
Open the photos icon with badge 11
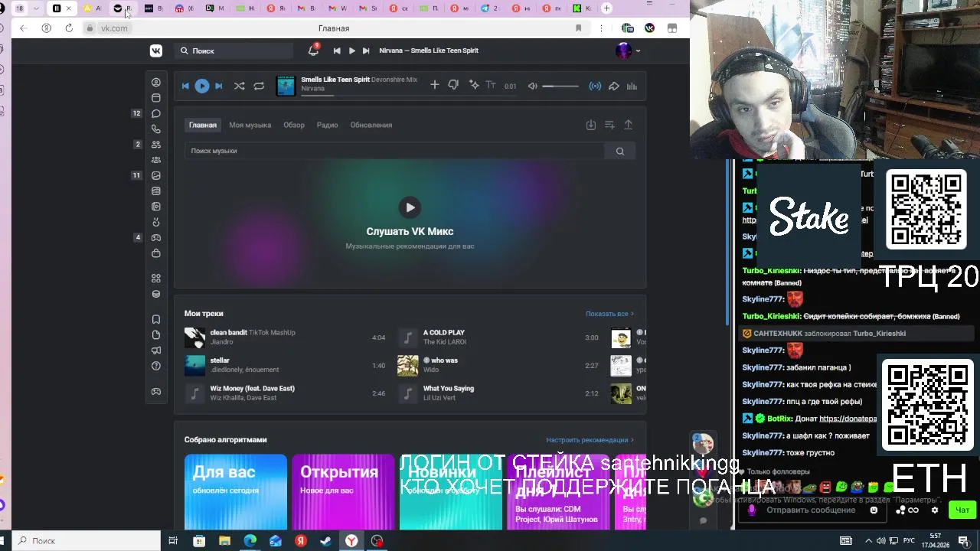[x=156, y=175]
